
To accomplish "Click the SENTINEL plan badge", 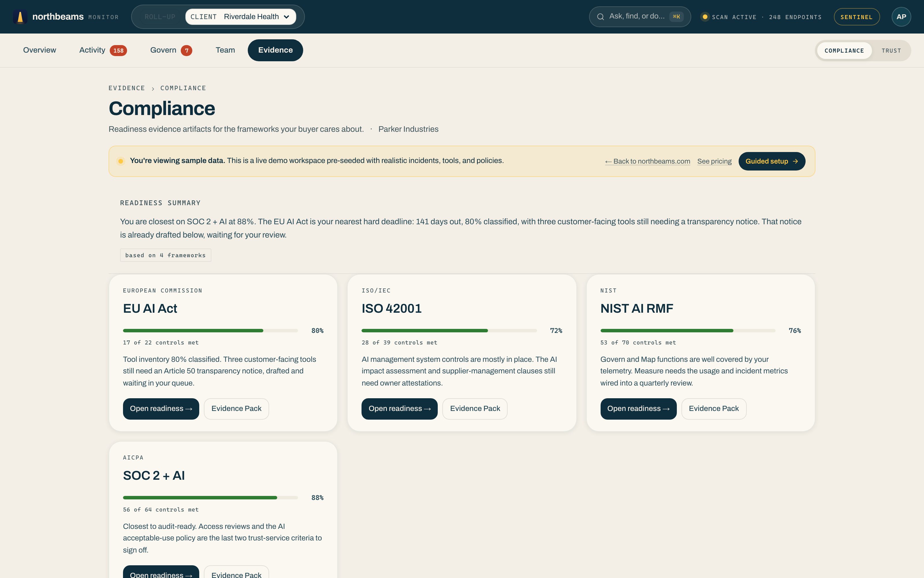I will tap(856, 17).
